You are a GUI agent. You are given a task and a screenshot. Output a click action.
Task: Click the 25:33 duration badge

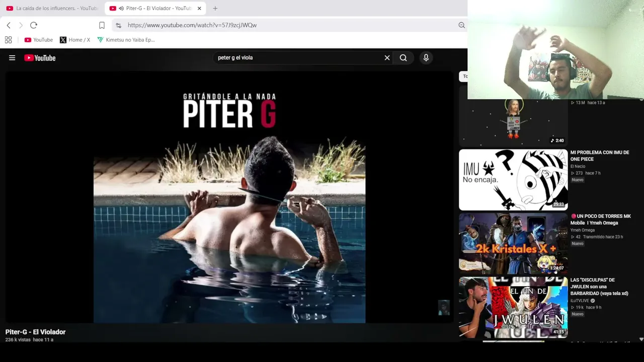[558, 204]
